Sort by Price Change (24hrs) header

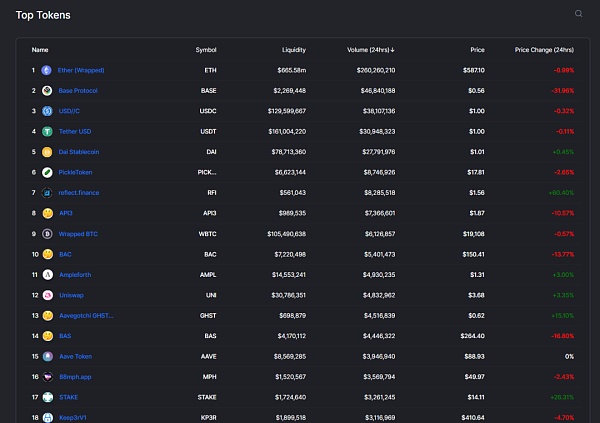point(544,50)
